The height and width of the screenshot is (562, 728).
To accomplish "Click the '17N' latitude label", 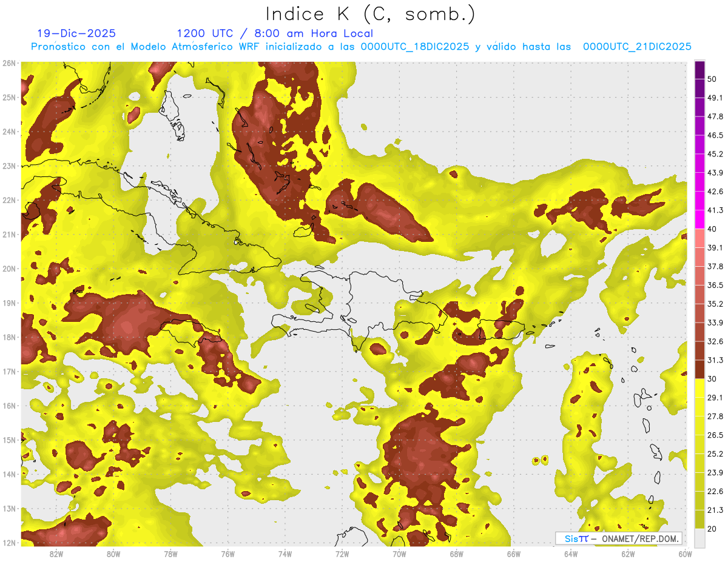I will (x=8, y=372).
